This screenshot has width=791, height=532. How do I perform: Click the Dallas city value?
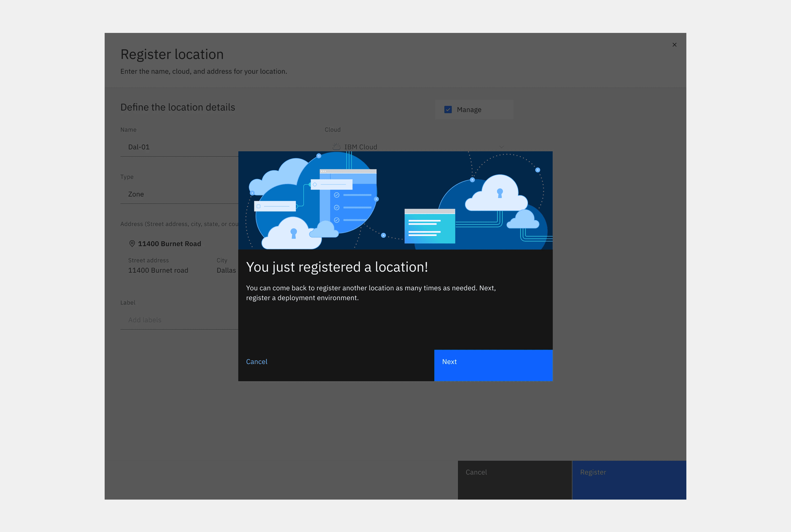coord(226,270)
